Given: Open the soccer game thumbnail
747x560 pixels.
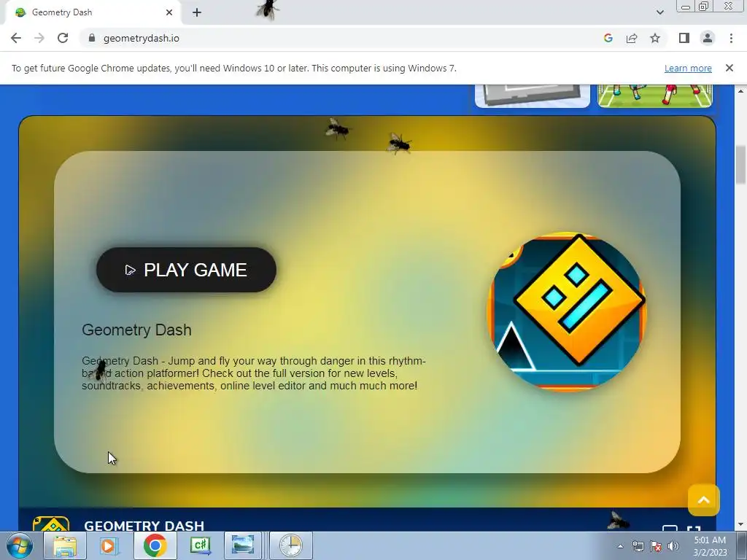Looking at the screenshot, I should tap(655, 96).
